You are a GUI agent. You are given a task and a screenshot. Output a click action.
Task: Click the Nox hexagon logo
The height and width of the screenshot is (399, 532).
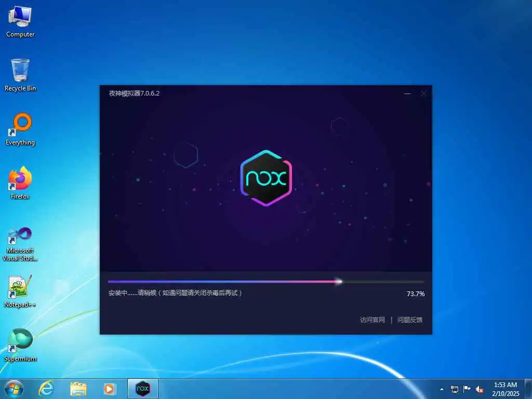click(x=266, y=178)
